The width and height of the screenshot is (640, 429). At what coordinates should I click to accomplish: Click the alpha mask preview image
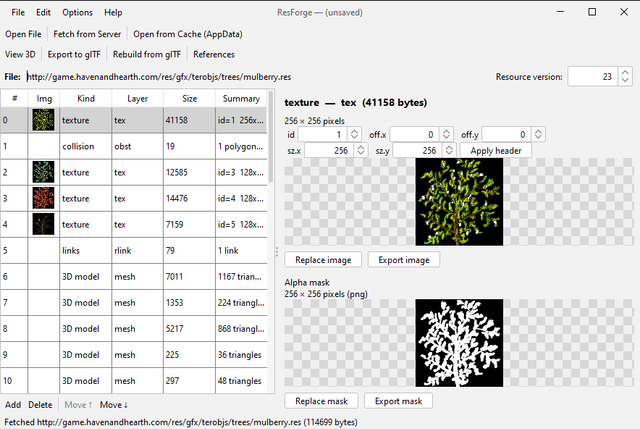pos(459,343)
